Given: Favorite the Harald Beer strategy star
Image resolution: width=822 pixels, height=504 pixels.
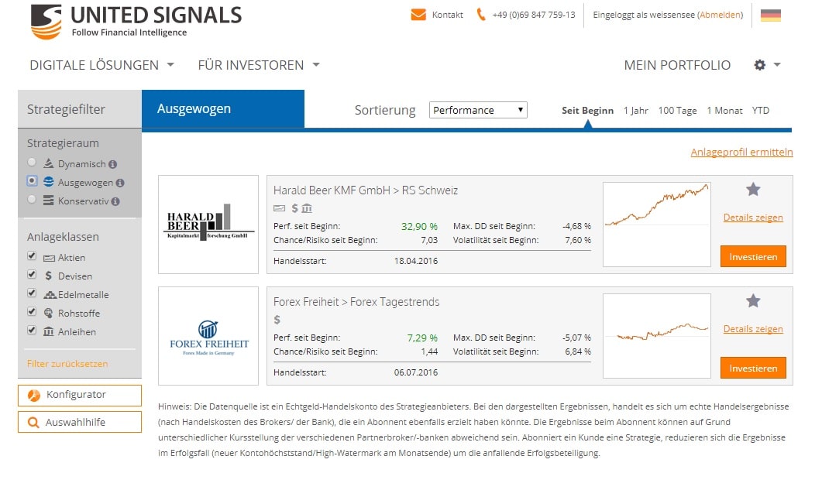Looking at the screenshot, I should 753,189.
